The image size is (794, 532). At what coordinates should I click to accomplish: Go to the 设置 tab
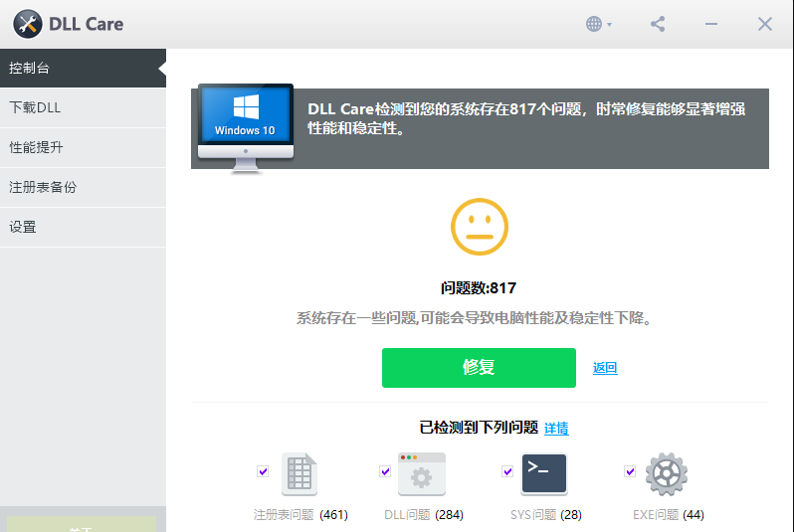[83, 227]
